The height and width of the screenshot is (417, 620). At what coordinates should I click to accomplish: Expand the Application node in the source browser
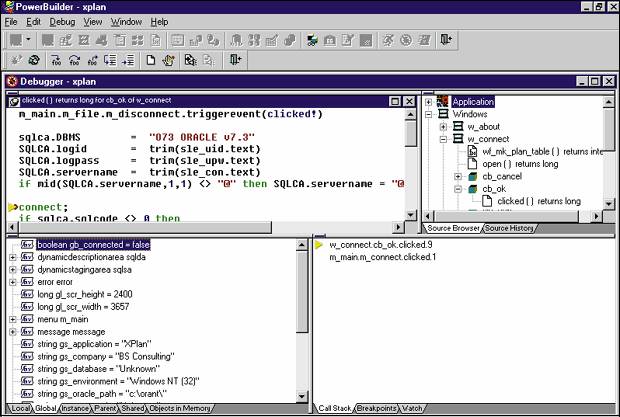tap(428, 102)
